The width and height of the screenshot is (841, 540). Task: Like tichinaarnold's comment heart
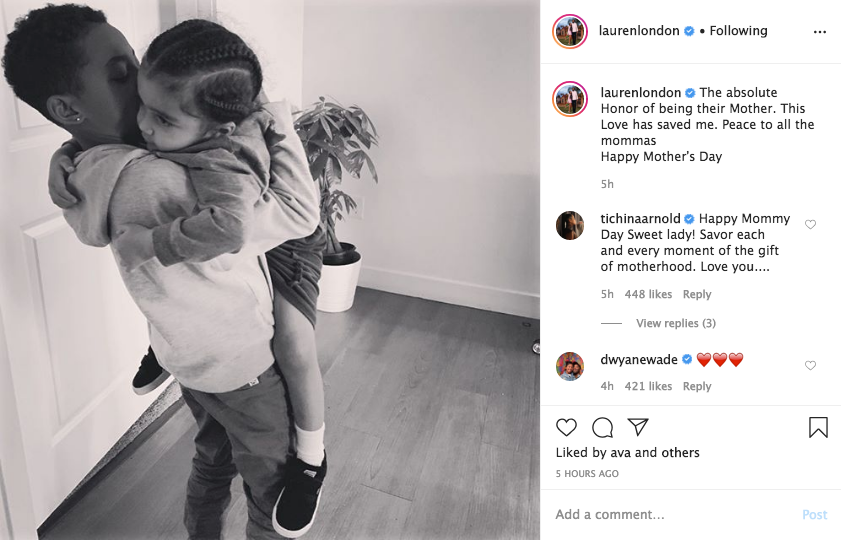(x=810, y=224)
